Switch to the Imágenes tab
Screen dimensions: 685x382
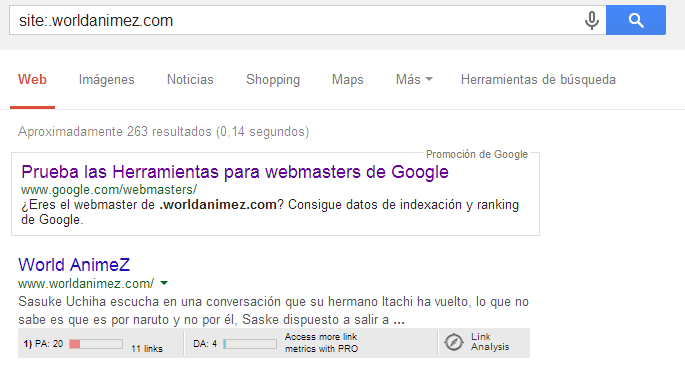pos(107,80)
